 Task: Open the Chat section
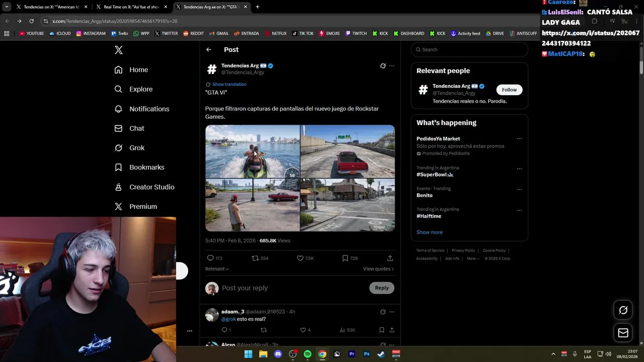pos(129,128)
